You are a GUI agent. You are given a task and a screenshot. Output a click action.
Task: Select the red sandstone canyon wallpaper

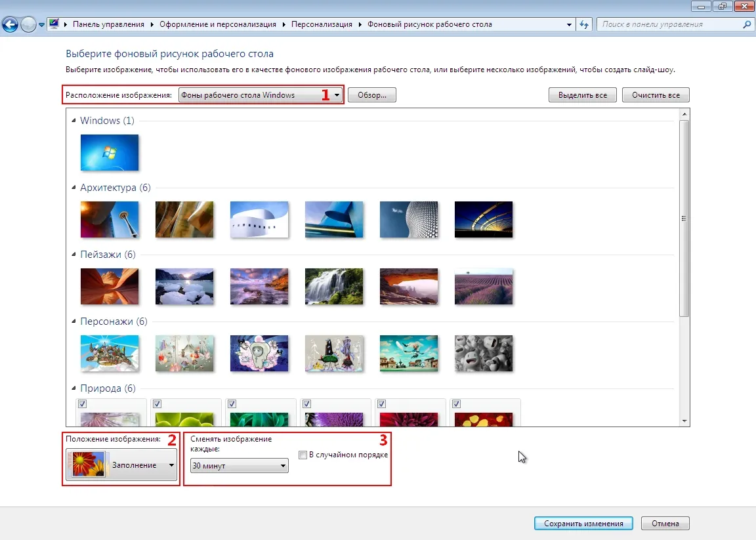110,286
